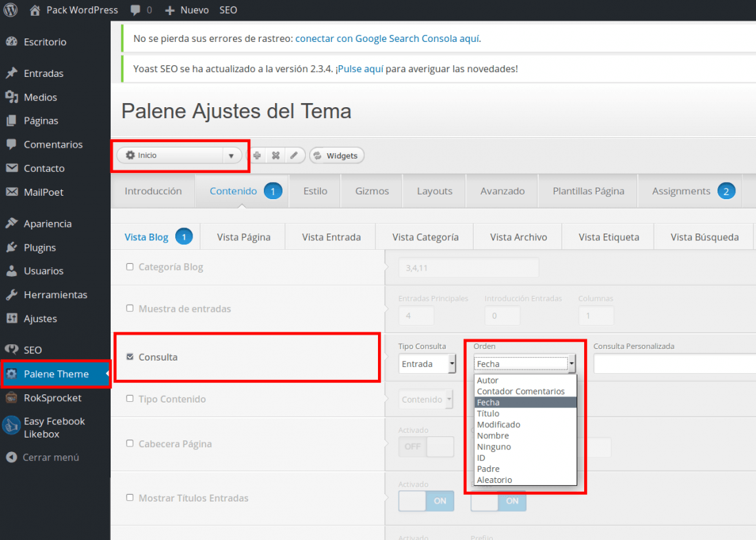Image resolution: width=756 pixels, height=540 pixels.
Task: Open Contacto envelope icon
Action: [12, 168]
